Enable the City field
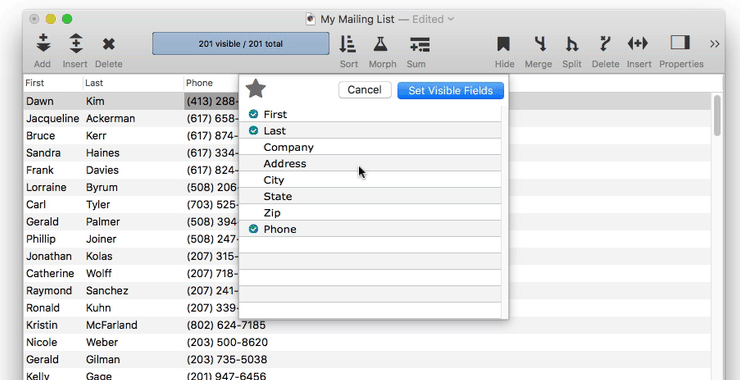The image size is (740, 380). pyautogui.click(x=370, y=180)
